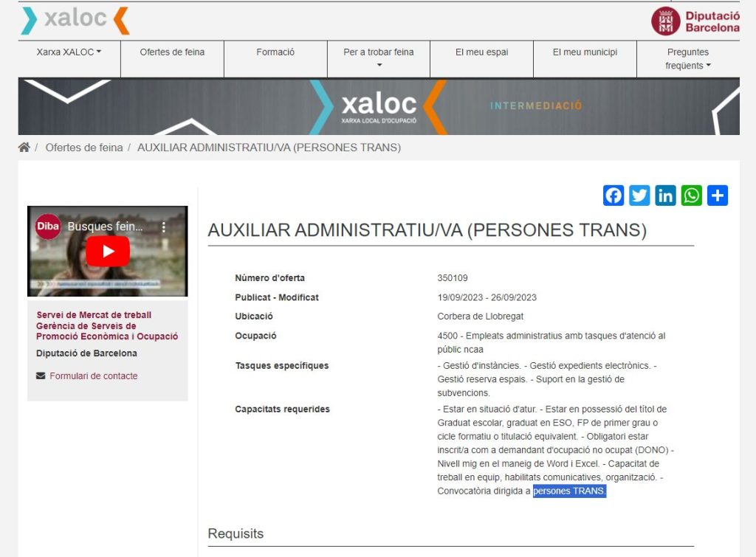The width and height of the screenshot is (756, 557).
Task: Expand the Xarxa XALOC dropdown
Action: [69, 52]
